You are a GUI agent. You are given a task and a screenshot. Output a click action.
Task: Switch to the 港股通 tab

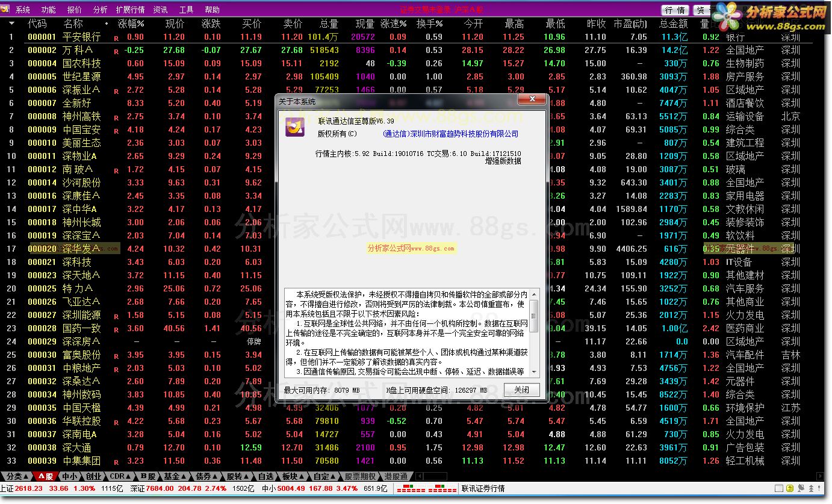(x=396, y=476)
